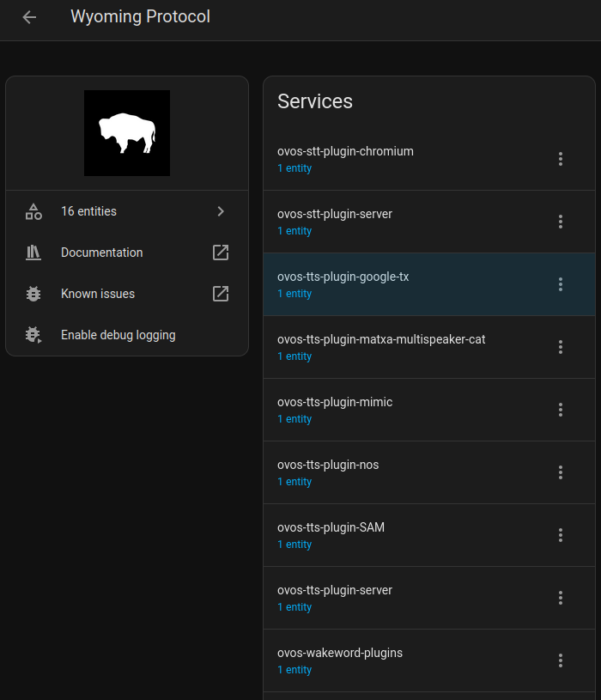
Task: Click the Documentation bookshelf icon
Action: pos(33,253)
